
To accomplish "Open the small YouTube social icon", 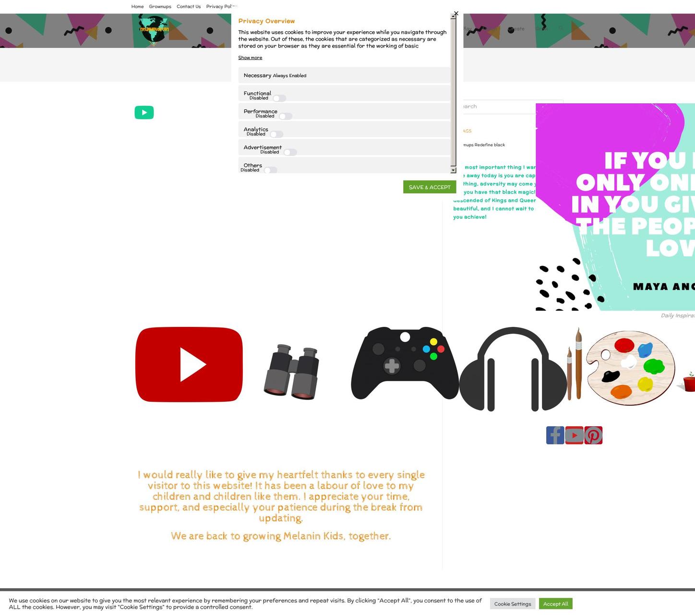I will (574, 435).
